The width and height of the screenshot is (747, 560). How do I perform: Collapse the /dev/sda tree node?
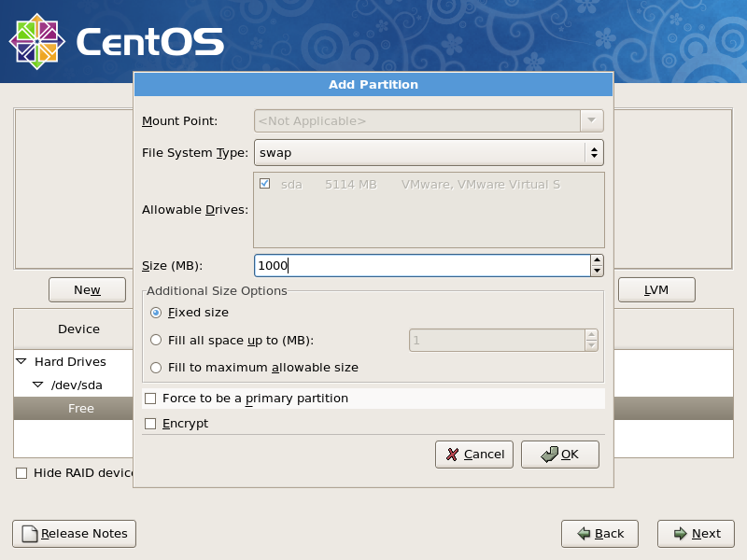coord(37,385)
